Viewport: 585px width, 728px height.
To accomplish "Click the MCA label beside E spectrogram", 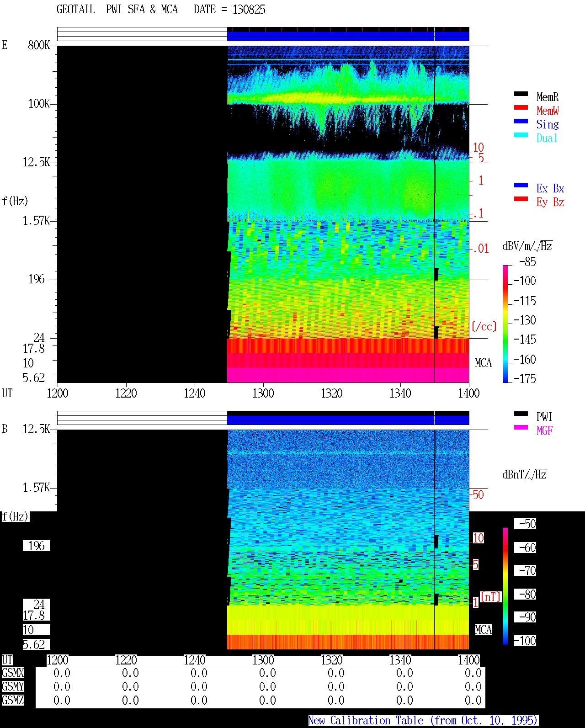I will coord(483,363).
